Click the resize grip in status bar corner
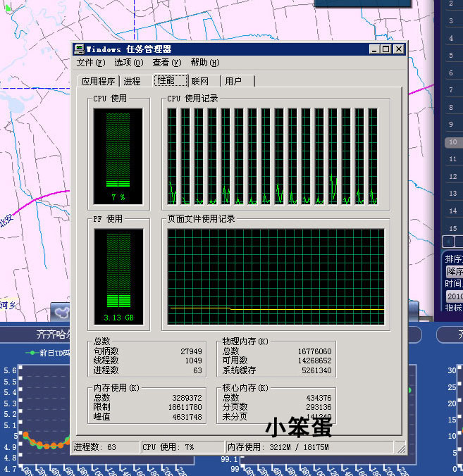 click(x=401, y=448)
